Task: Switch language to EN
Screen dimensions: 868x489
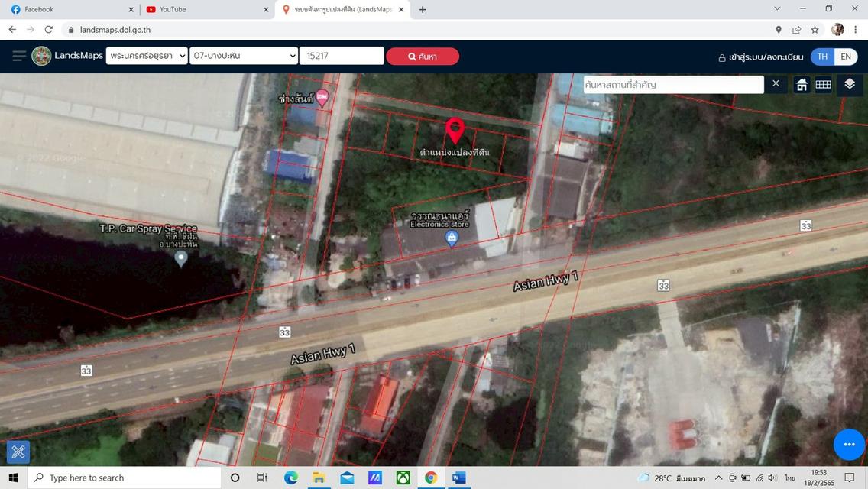Action: pyautogui.click(x=845, y=57)
